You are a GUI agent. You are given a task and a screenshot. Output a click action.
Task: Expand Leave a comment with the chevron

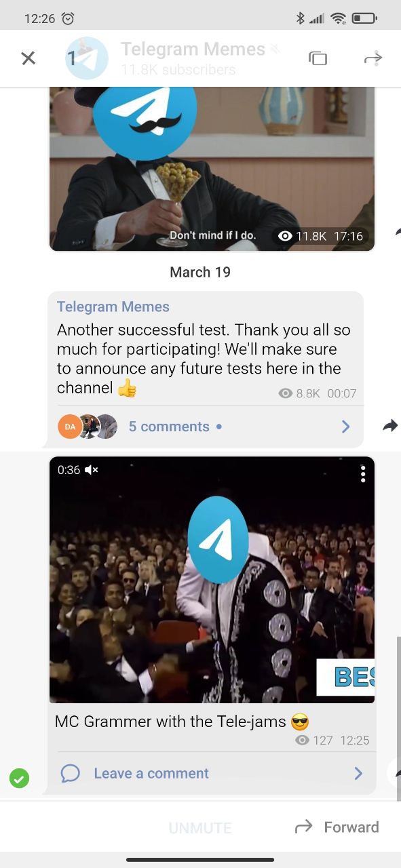coord(358,774)
